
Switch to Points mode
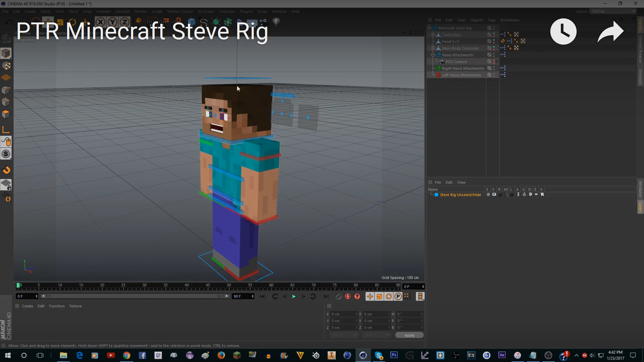(6, 90)
